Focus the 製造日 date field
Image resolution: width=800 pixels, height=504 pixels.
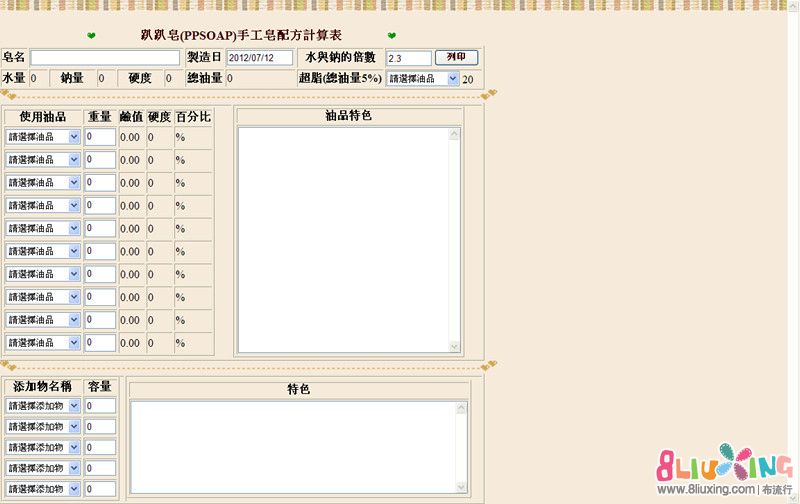(x=259, y=58)
